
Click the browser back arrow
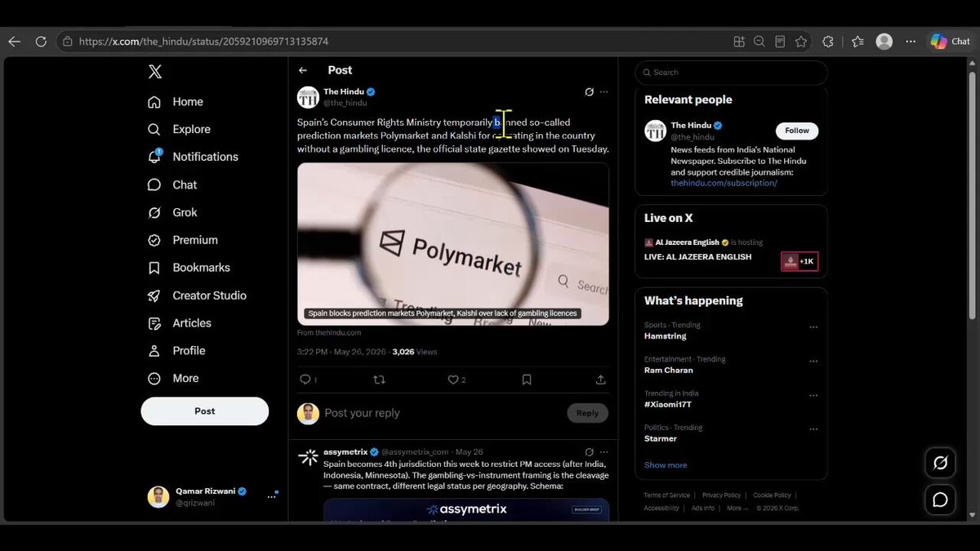(15, 42)
